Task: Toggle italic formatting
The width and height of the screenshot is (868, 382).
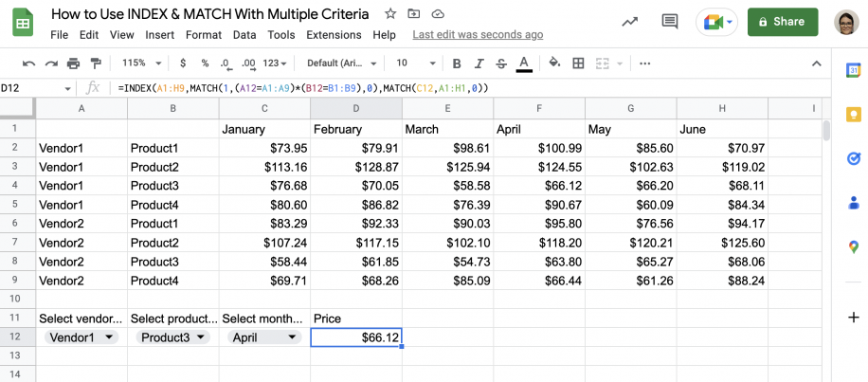Action: click(x=479, y=64)
